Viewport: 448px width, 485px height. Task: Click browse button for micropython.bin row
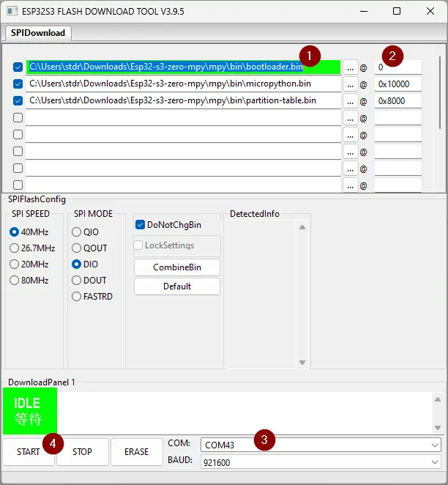point(351,84)
